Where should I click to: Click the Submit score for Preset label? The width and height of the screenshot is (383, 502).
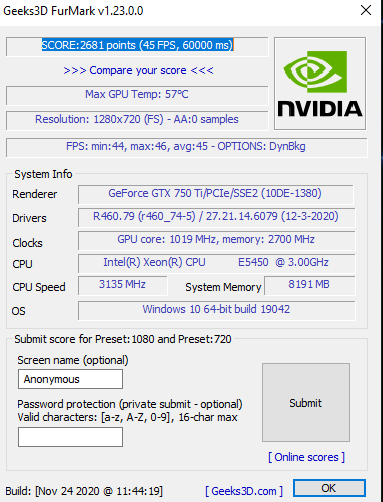tap(123, 339)
